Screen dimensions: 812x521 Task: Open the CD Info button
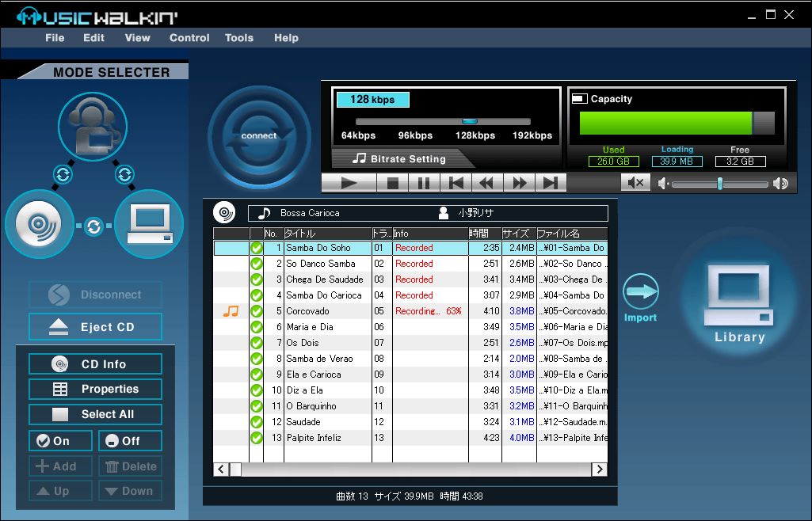(x=95, y=364)
